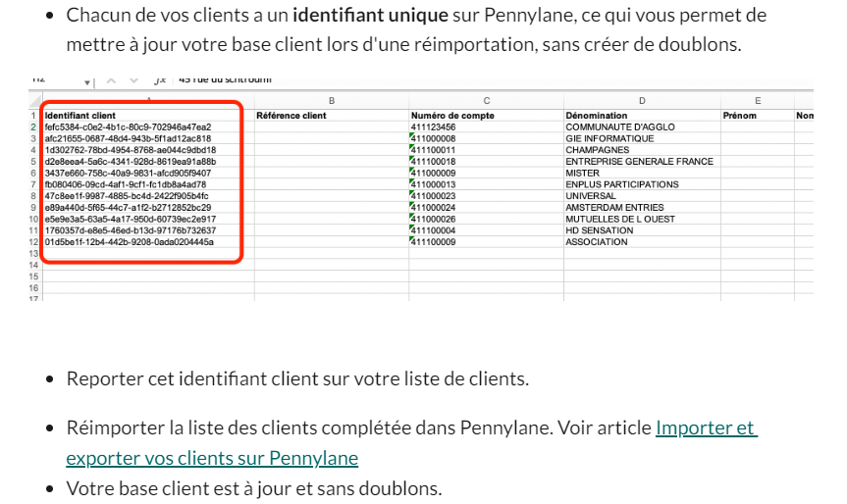This screenshot has width=847, height=504.
Task: Select the 'Numéro de compte' header cell
Action: (x=451, y=116)
